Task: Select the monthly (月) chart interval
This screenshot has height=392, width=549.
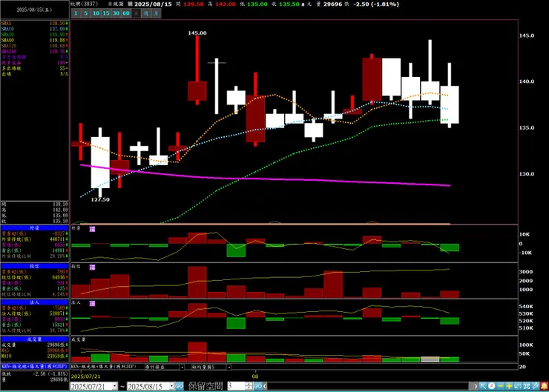Action: coord(156,13)
